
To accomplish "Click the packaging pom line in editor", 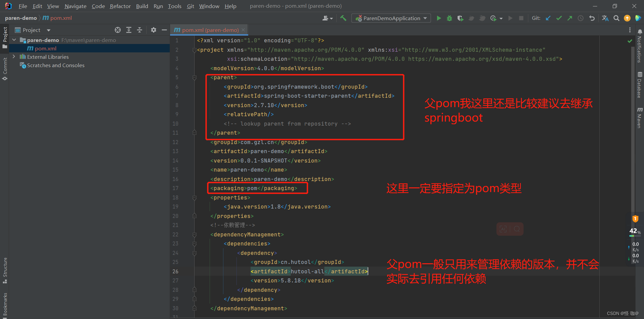I will [x=254, y=188].
